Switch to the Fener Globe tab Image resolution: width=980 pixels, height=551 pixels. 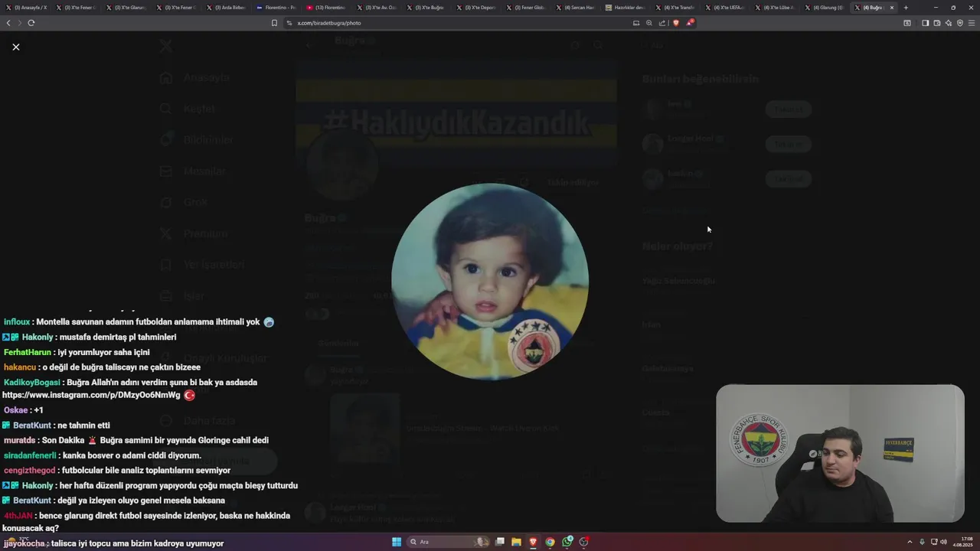[526, 8]
